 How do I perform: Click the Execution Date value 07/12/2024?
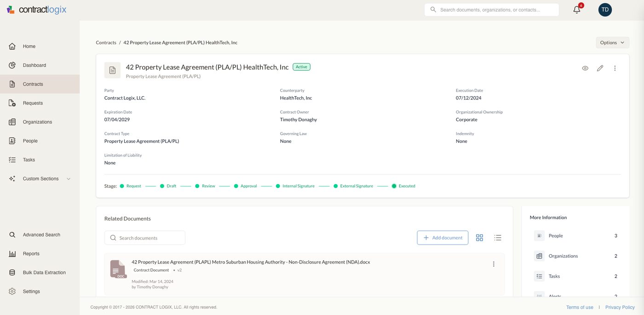(469, 98)
